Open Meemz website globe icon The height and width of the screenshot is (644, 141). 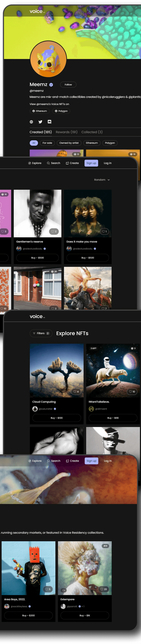coord(31,122)
